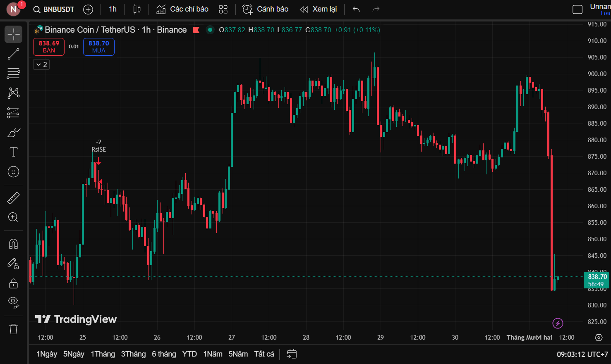The image size is (611, 364).
Task: Open the 1h timeframe interval selector
Action: [x=113, y=10]
